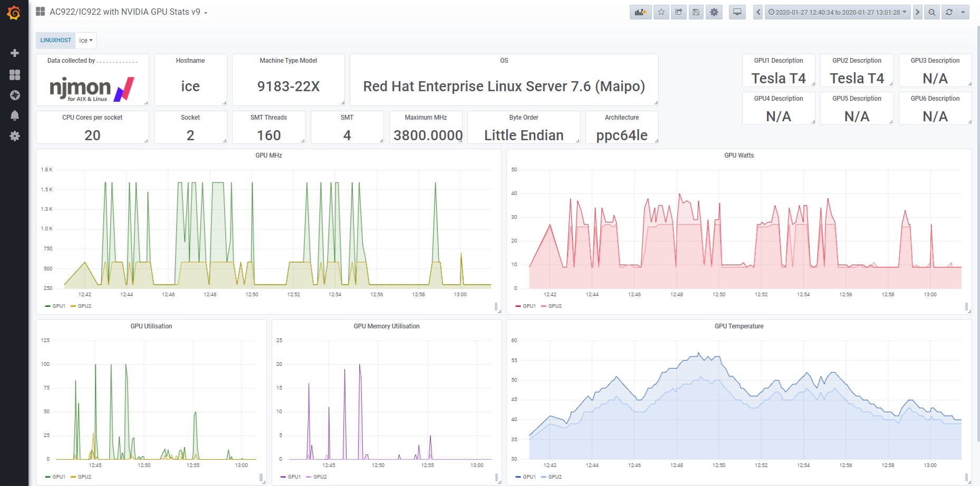This screenshot has width=980, height=486.
Task: Open dashboard settings gear in top toolbar
Action: coord(714,12)
